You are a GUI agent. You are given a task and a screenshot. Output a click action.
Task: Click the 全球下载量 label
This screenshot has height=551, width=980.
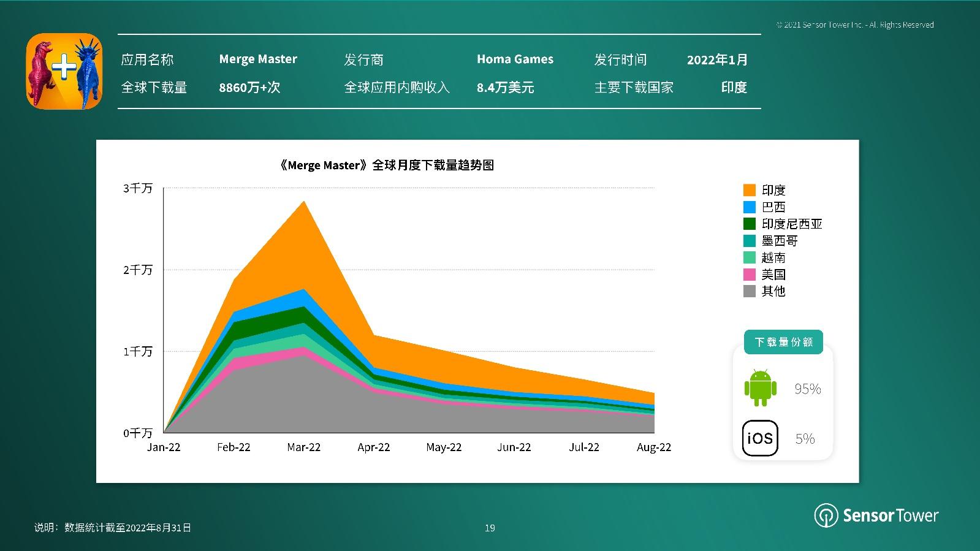(154, 88)
